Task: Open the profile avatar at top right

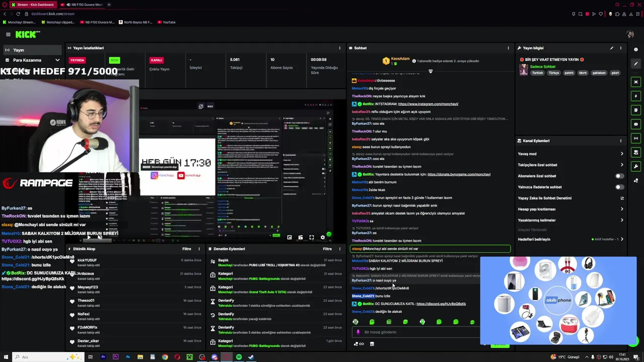Action: tap(630, 34)
